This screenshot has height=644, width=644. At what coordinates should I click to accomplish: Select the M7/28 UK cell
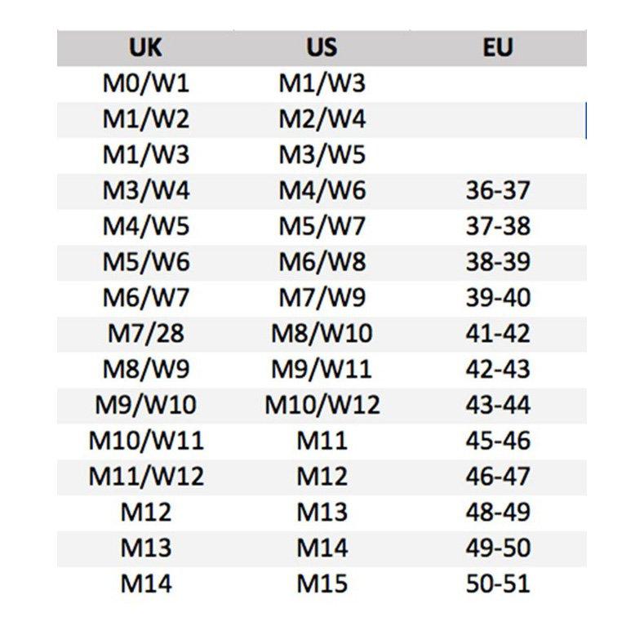(x=145, y=334)
